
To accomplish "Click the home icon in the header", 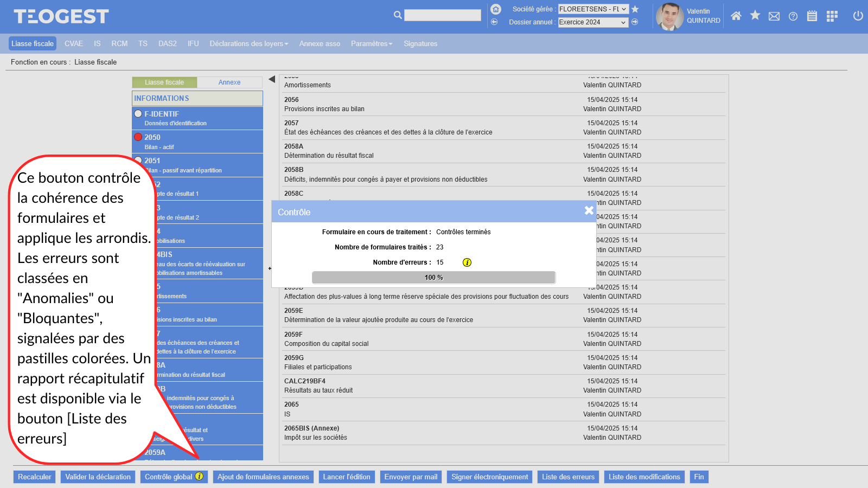I will [736, 16].
